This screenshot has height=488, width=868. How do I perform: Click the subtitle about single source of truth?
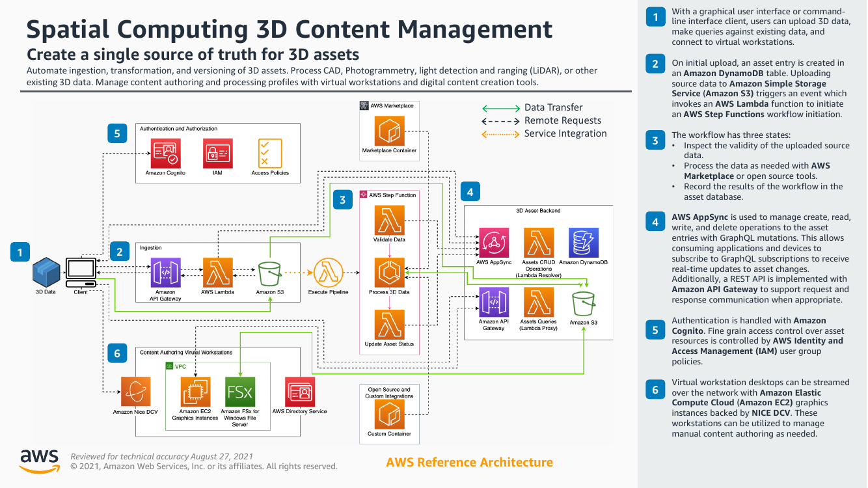[193, 53]
